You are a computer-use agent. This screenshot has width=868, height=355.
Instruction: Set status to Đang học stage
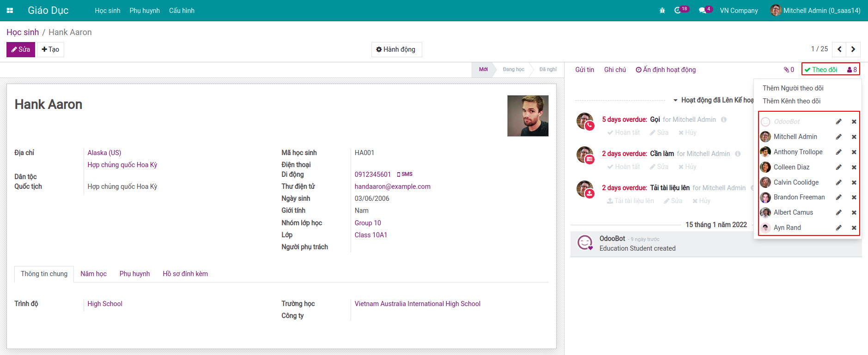click(x=513, y=69)
